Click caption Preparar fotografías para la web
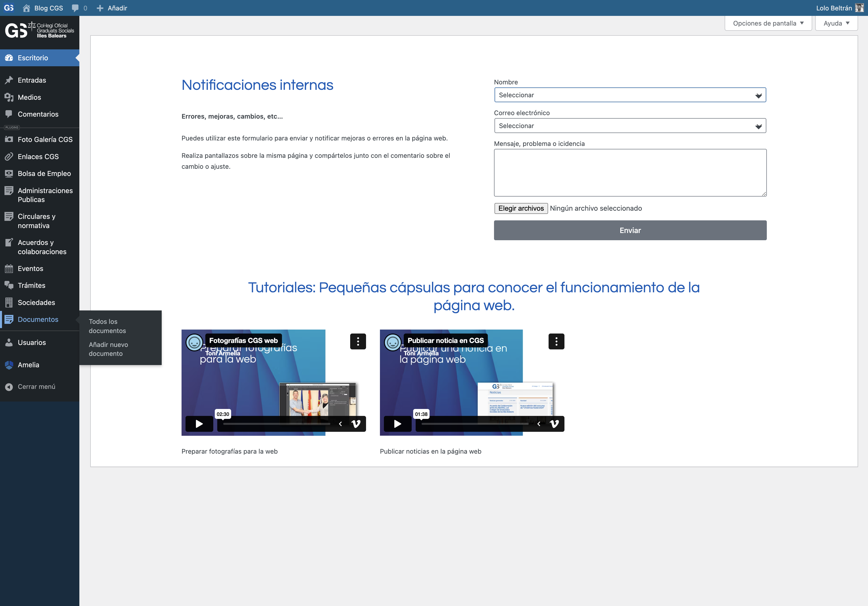Screen dimensions: 868x606 click(229, 451)
